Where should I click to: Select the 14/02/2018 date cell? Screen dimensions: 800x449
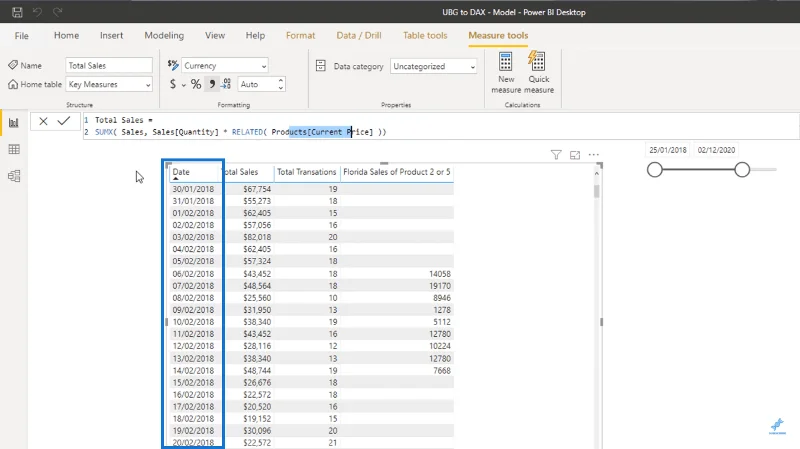tap(193, 370)
